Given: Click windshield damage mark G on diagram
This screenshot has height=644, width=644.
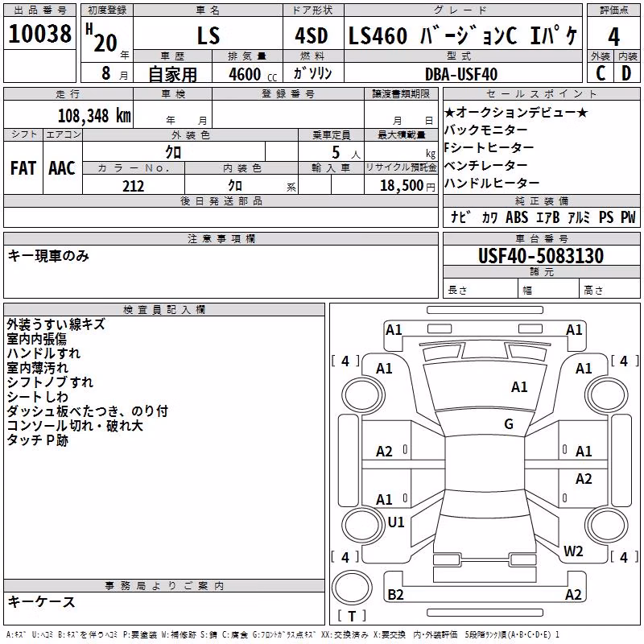Looking at the screenshot, I should coord(509,424).
